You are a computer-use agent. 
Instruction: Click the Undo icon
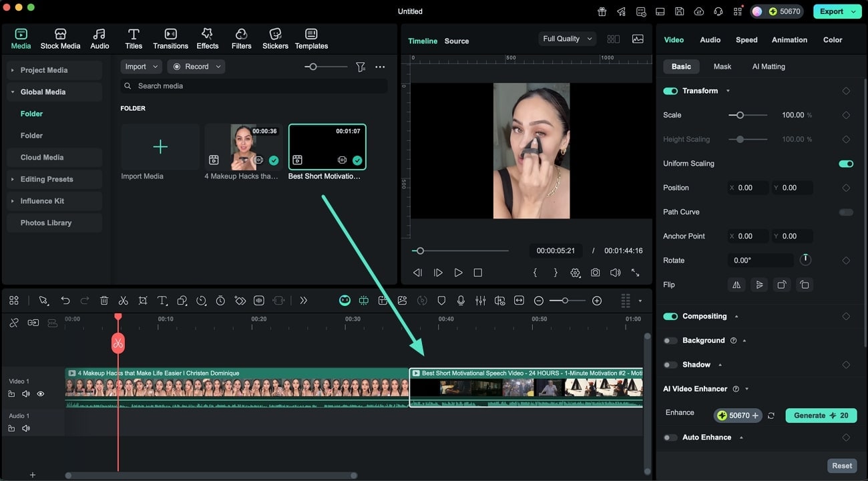(x=65, y=301)
